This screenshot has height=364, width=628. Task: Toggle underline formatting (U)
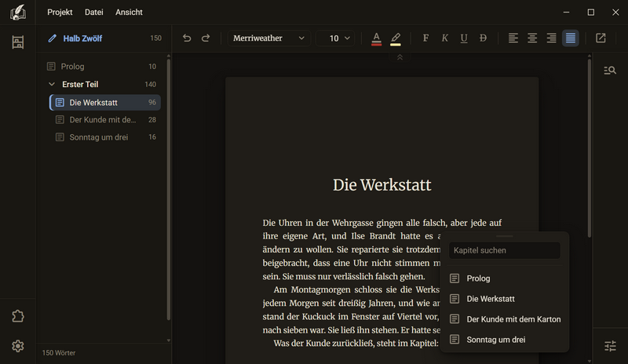pyautogui.click(x=464, y=38)
